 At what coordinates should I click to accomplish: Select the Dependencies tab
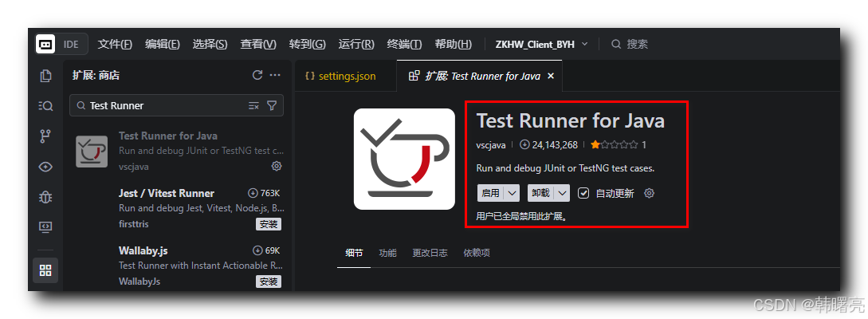(x=477, y=253)
